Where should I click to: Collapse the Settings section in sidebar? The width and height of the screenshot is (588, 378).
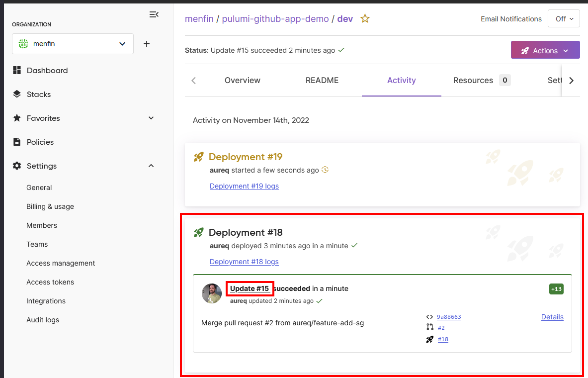[x=151, y=166]
